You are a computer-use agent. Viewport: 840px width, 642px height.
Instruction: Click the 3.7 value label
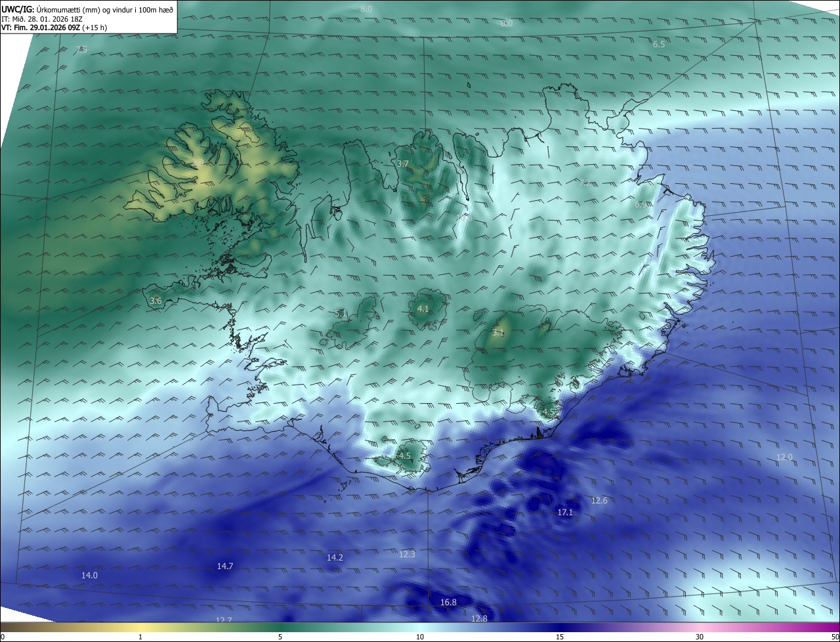tap(403, 163)
